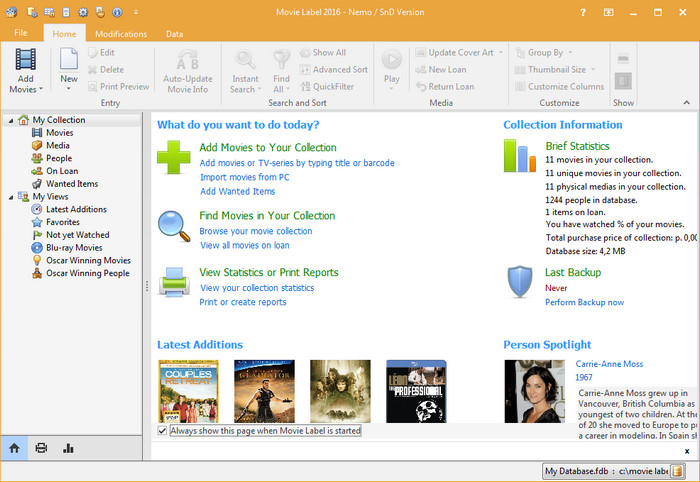Click View all movies on loan link
This screenshot has width=700, height=482.
(x=245, y=245)
